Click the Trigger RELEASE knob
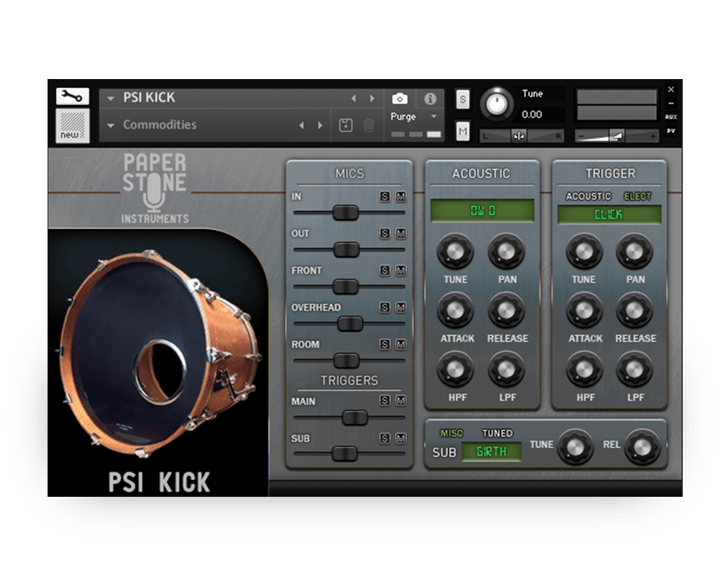 pyautogui.click(x=635, y=310)
